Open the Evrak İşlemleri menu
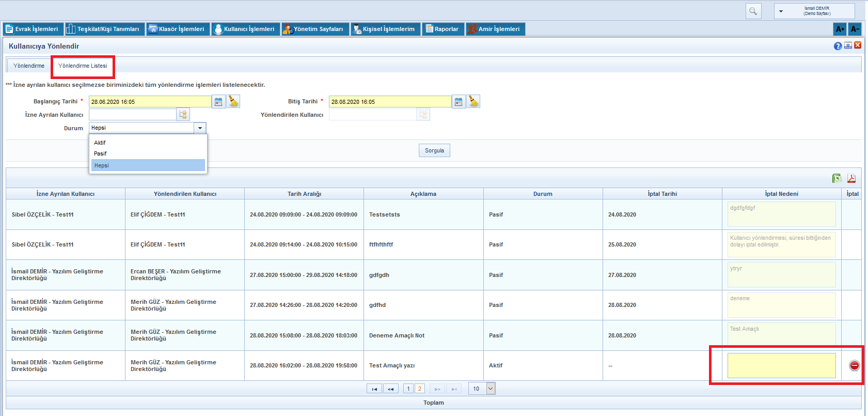Image resolution: width=868 pixels, height=416 pixels. click(x=33, y=29)
